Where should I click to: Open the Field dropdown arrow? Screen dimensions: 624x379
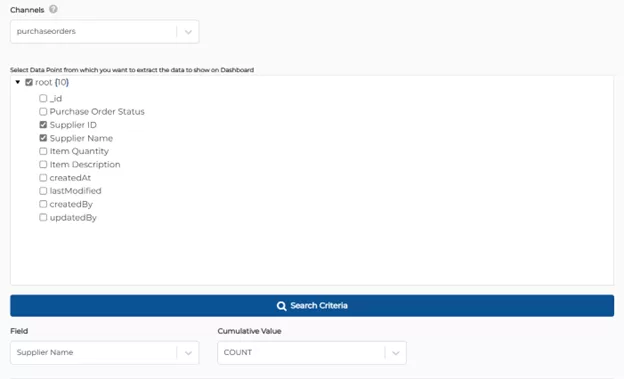[x=188, y=353]
